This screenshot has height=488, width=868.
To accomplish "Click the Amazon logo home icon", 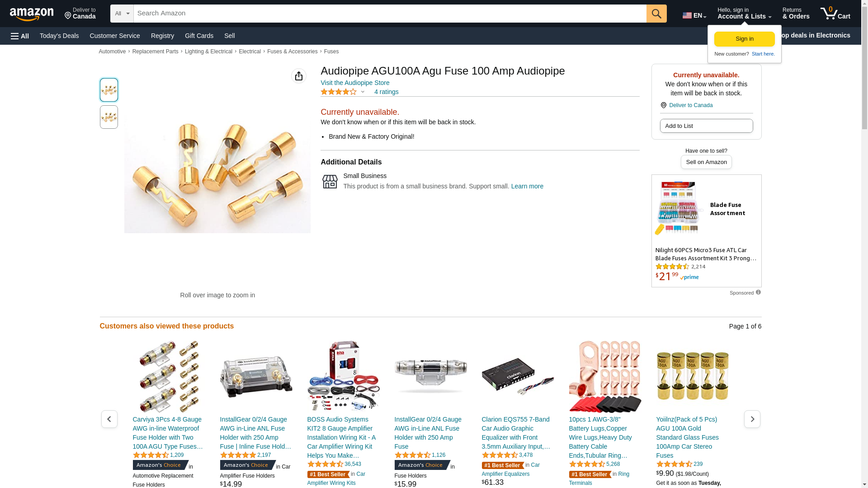I will 32,14.
